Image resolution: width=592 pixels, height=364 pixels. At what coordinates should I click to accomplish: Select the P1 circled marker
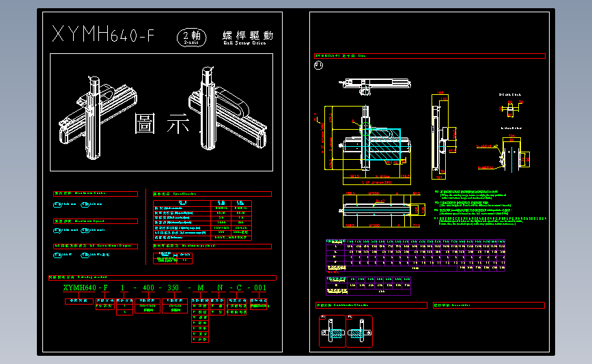(x=319, y=66)
